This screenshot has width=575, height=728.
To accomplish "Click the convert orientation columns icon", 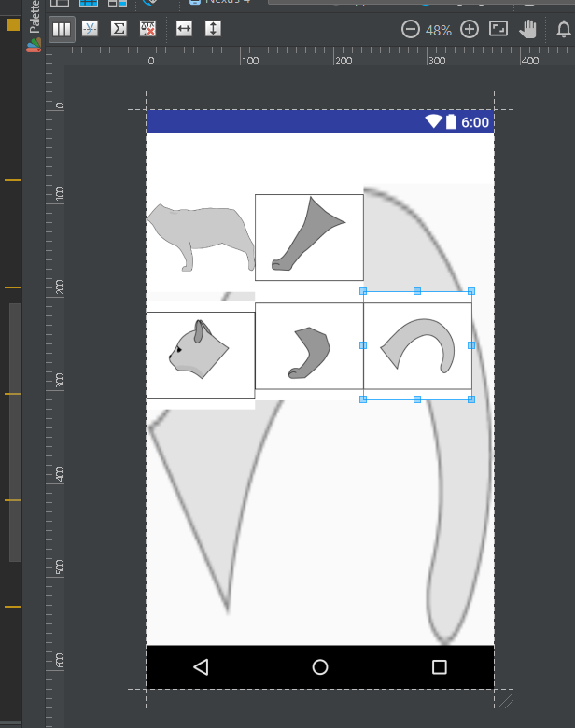I will click(62, 29).
